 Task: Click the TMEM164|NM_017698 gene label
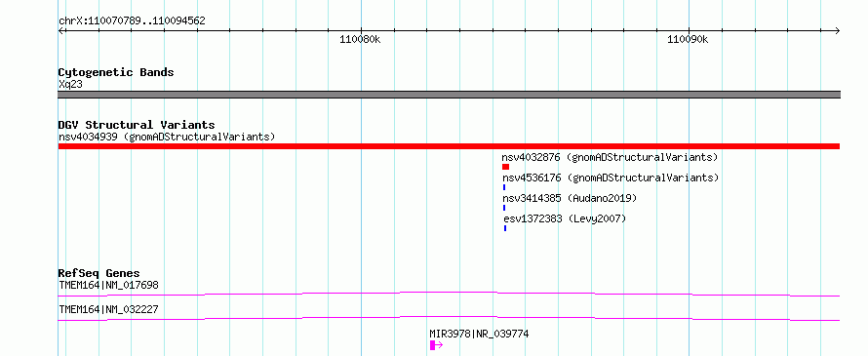(108, 285)
